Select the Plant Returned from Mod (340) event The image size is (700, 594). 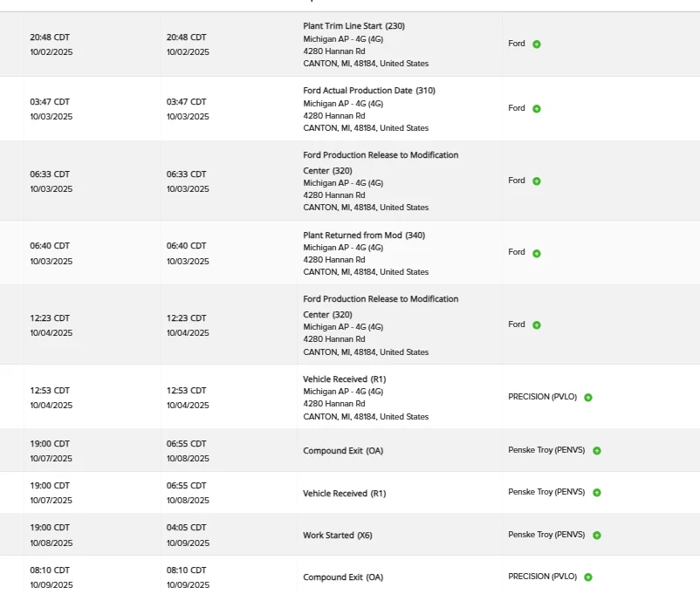point(364,236)
